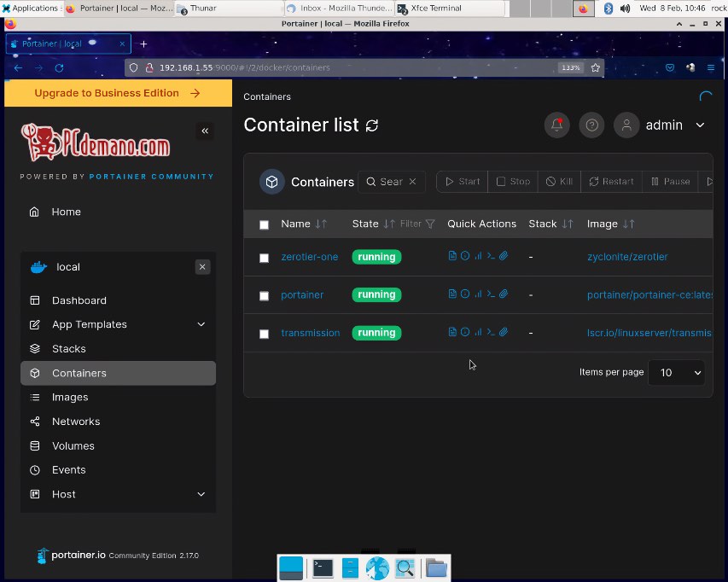Inspect the zerotier-one container

[x=465, y=256]
